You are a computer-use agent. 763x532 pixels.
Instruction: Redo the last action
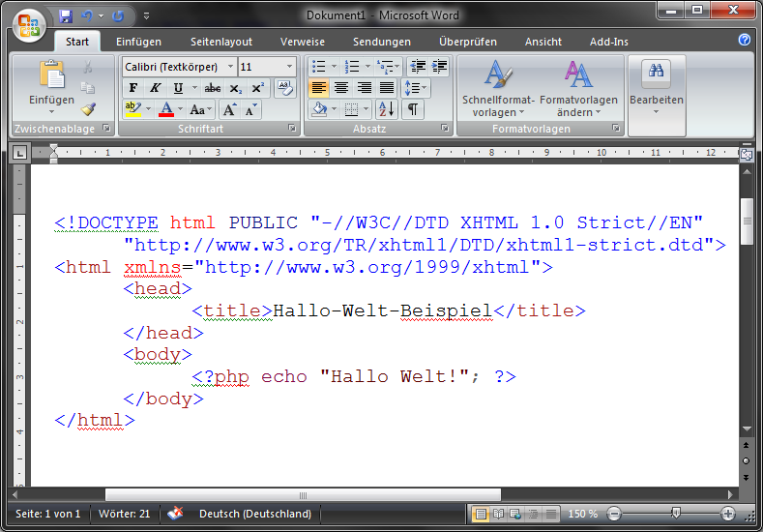point(118,16)
